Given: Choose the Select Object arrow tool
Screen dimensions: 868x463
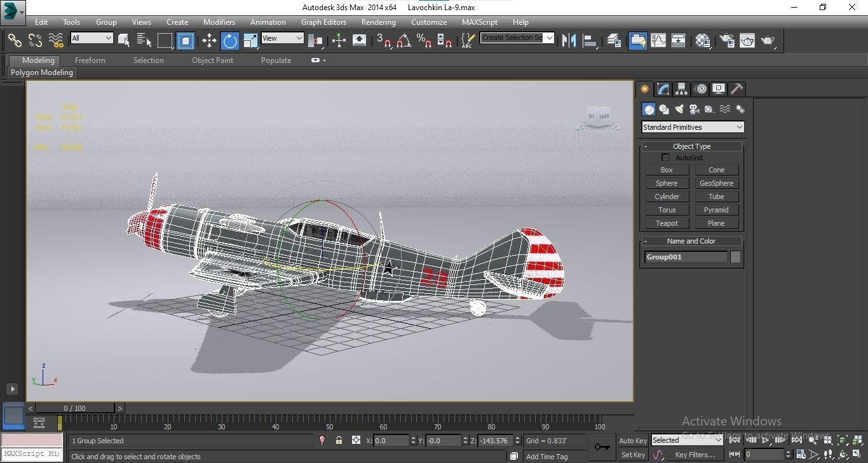Looking at the screenshot, I should 124,41.
